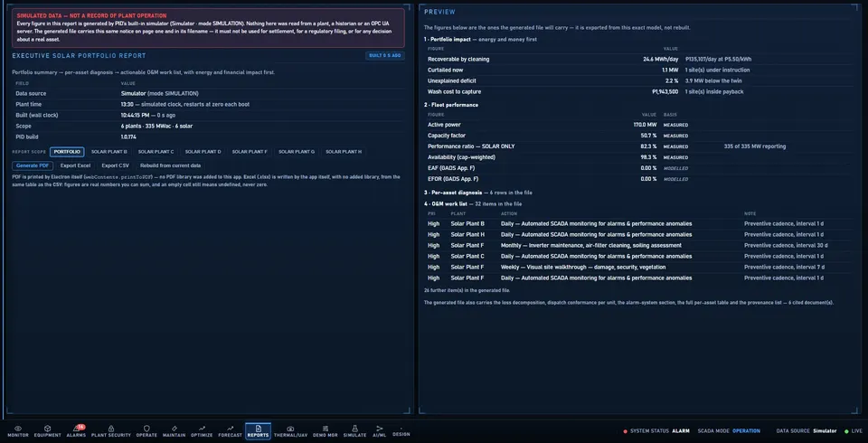Click the PID build 1.0.174 value

[x=129, y=137]
